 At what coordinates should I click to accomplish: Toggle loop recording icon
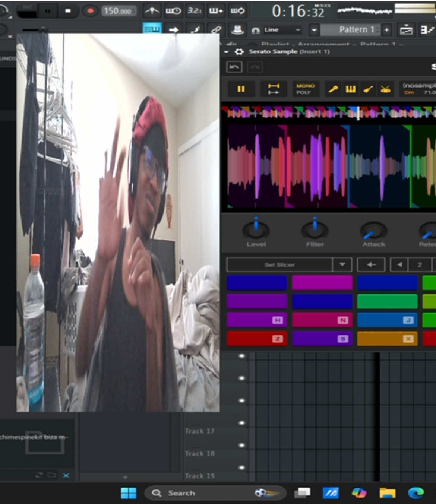[237, 11]
